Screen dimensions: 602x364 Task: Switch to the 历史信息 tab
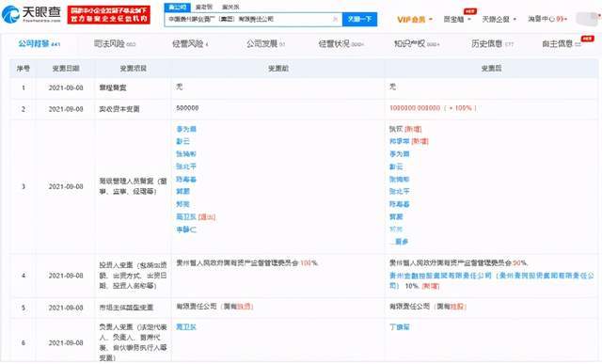pos(493,44)
